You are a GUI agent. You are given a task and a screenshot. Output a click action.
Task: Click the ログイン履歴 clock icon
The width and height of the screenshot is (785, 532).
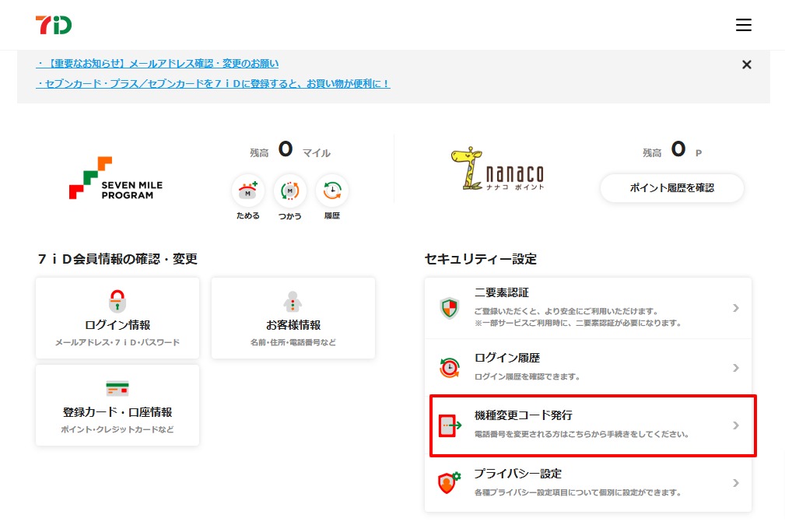point(449,367)
